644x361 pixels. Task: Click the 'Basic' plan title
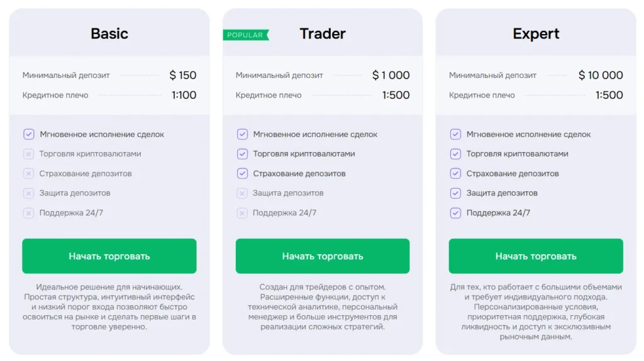coord(109,33)
